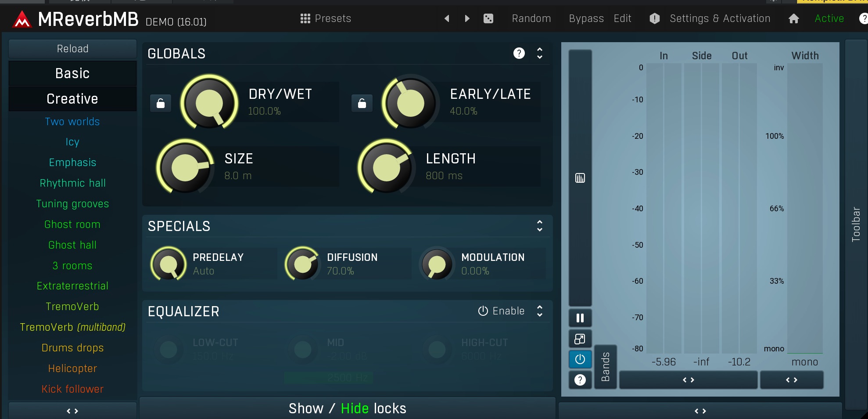This screenshot has width=868, height=419.
Task: Pause the meter display
Action: pyautogui.click(x=580, y=318)
